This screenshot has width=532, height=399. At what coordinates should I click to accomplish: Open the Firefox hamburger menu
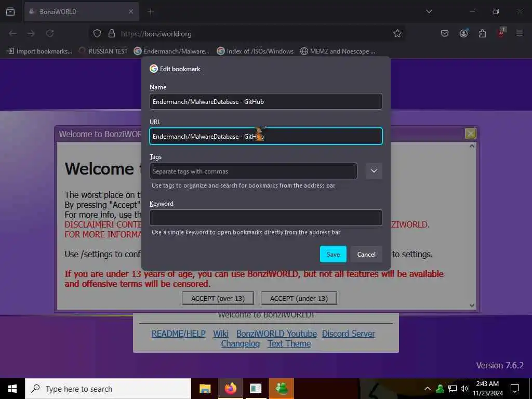[x=520, y=33]
